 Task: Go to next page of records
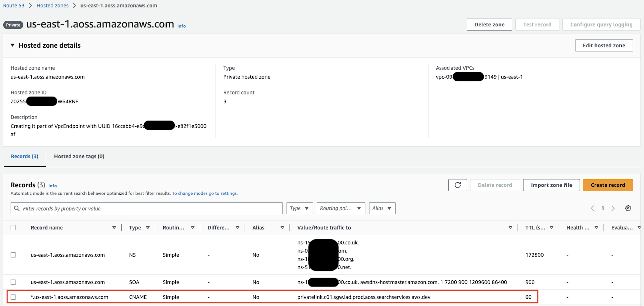point(613,208)
